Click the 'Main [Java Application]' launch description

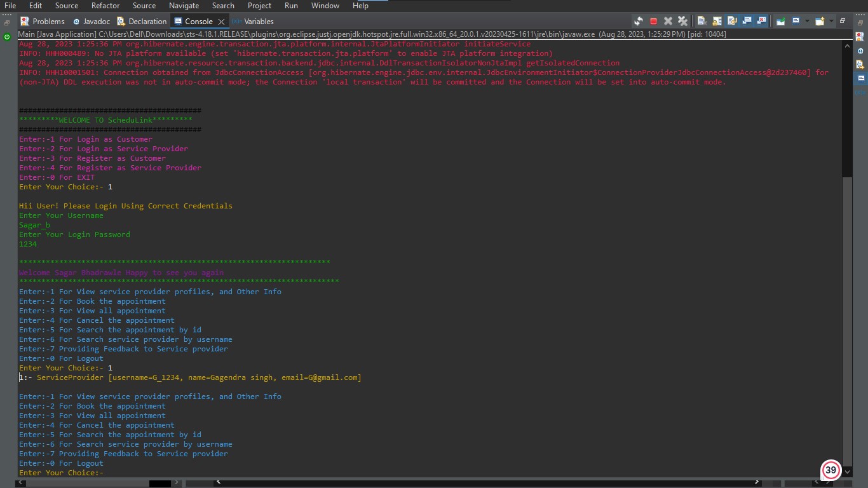(x=372, y=34)
